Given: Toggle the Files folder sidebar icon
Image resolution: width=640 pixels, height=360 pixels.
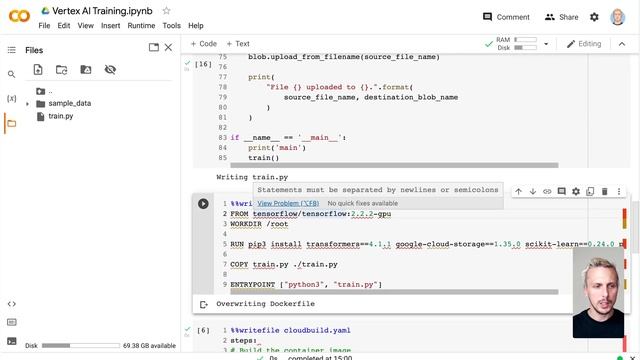Looking at the screenshot, I should (x=11, y=123).
